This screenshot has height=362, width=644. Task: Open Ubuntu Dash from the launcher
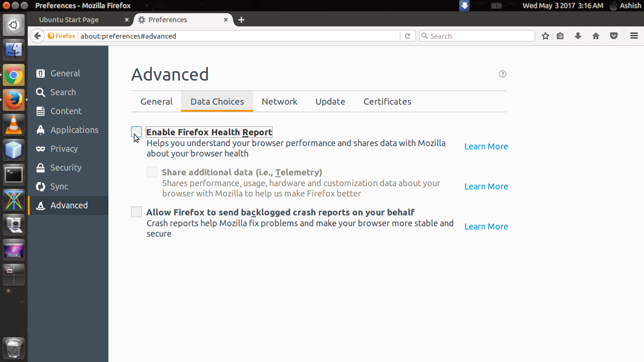coord(14,25)
